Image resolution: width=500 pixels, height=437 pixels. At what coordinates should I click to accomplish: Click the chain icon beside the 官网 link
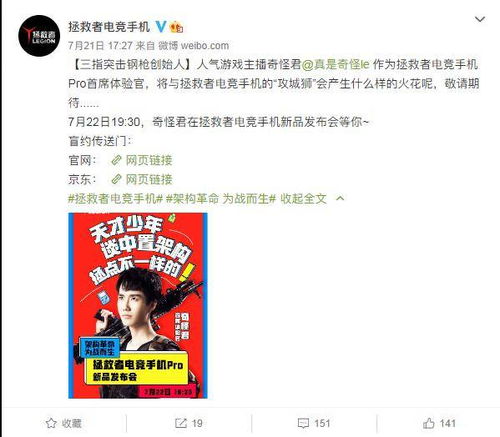coord(116,160)
